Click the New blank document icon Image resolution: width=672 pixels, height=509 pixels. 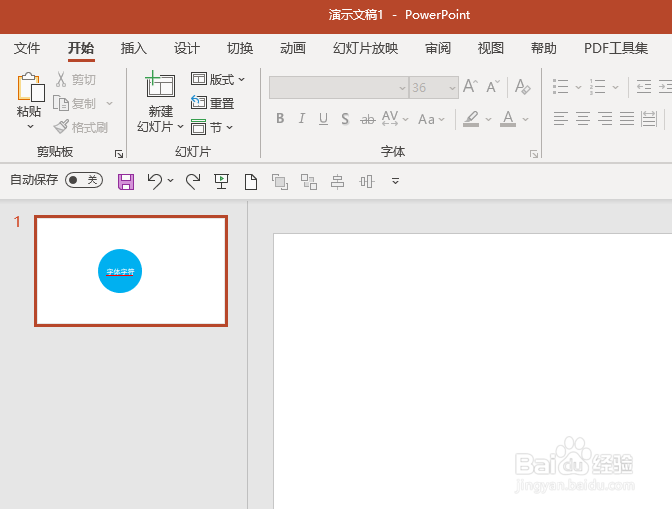coord(251,182)
